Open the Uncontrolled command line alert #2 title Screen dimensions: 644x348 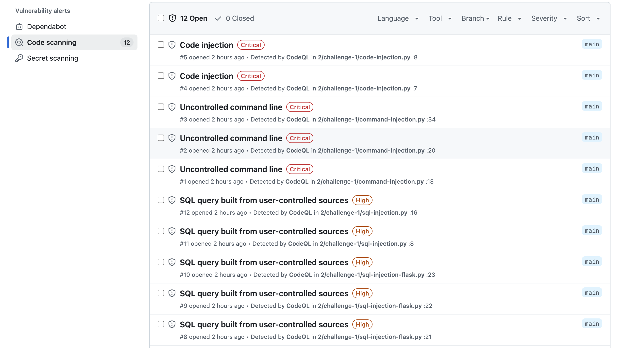pos(231,138)
